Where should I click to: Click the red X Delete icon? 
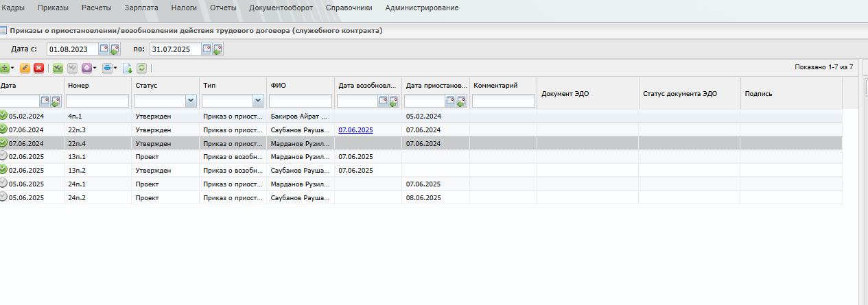39,68
